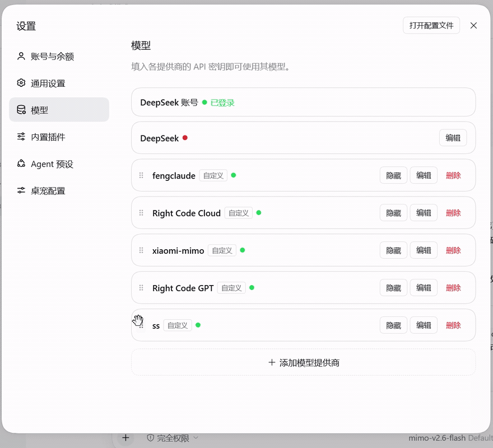Click the Right Code Cloud drag handle
The image size is (493, 448).
click(x=141, y=213)
